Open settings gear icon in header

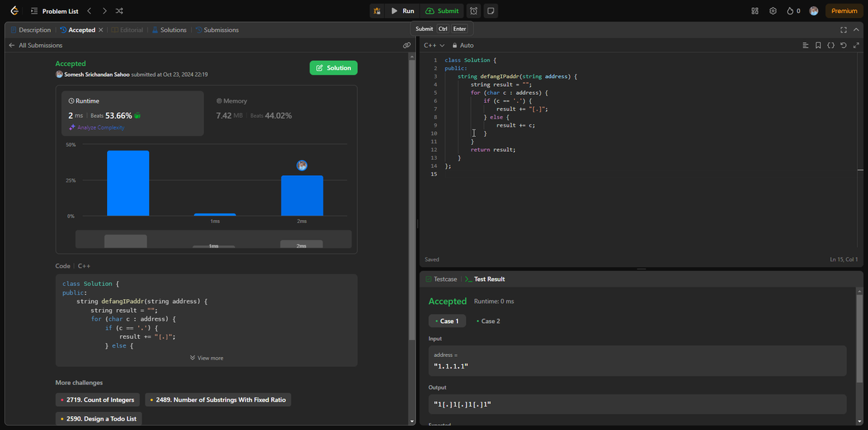(x=773, y=11)
